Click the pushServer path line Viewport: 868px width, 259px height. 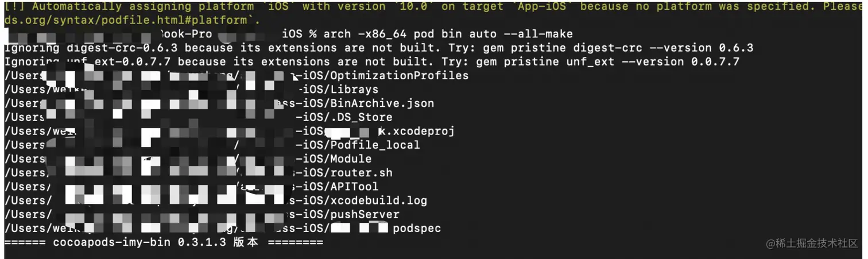coord(202,214)
